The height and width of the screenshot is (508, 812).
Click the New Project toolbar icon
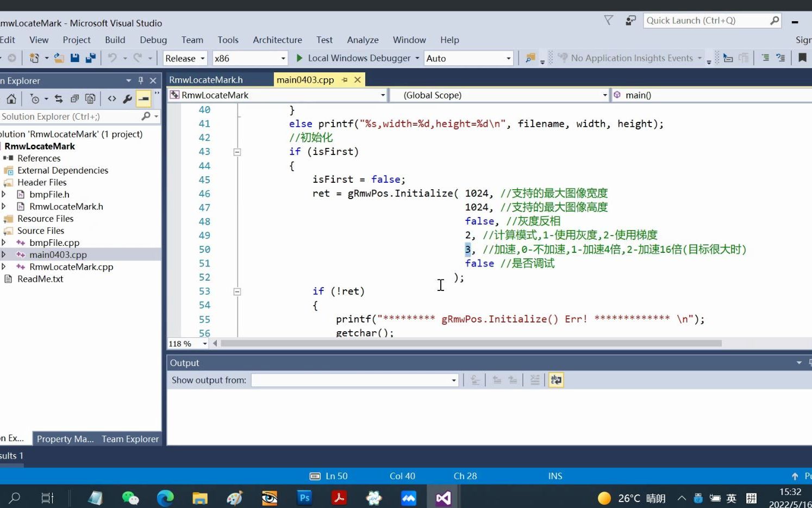(34, 58)
